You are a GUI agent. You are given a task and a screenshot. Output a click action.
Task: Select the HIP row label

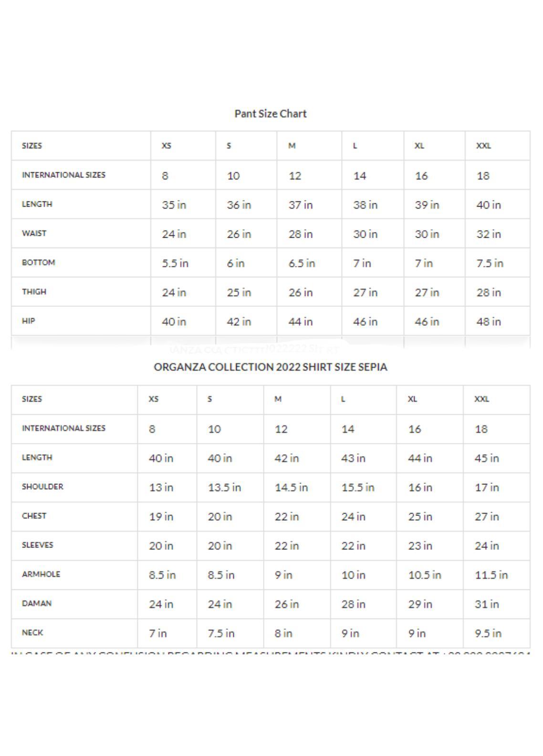pyautogui.click(x=28, y=321)
